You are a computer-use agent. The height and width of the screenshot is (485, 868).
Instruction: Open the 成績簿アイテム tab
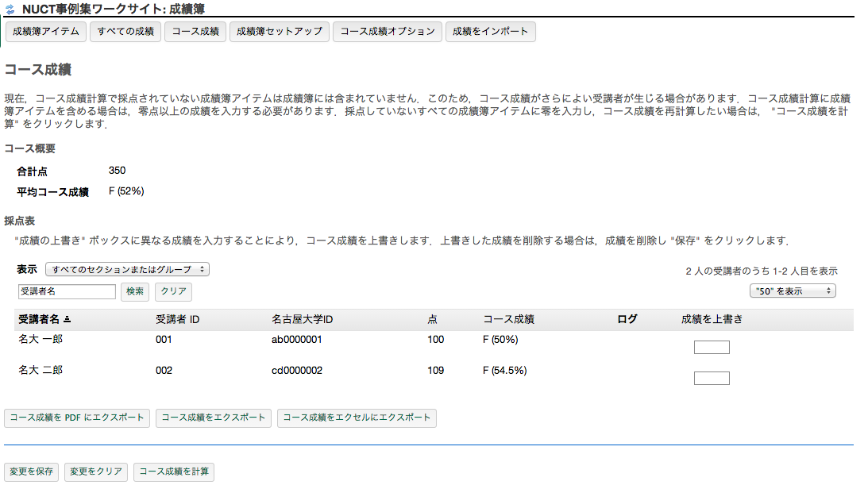46,32
